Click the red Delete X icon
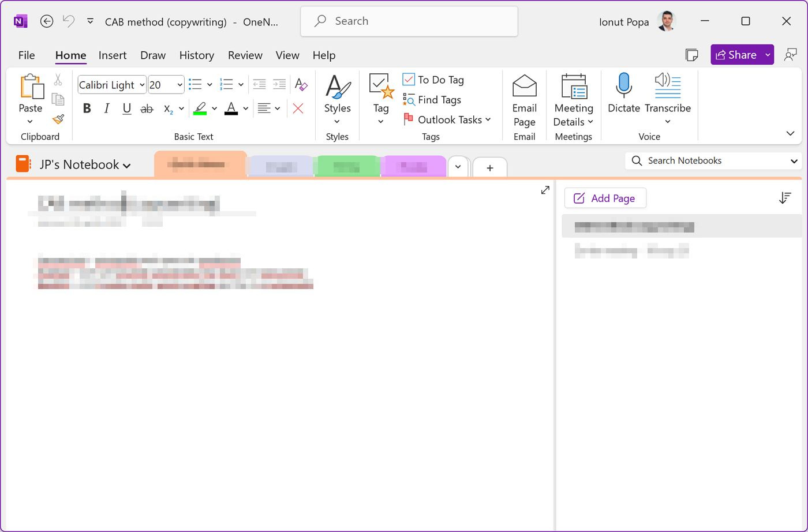 [298, 108]
